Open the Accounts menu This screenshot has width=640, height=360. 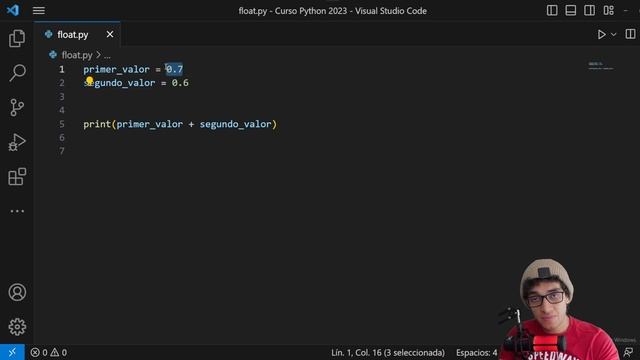point(17,292)
